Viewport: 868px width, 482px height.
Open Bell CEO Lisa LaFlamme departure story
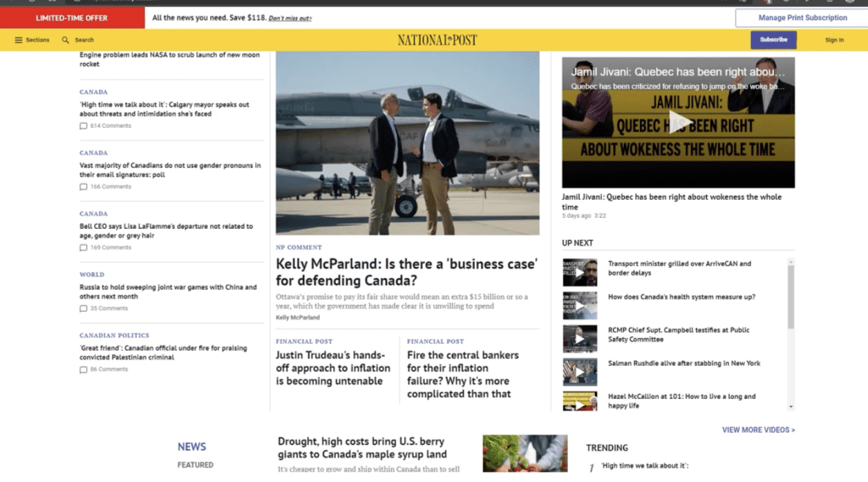[x=166, y=230]
